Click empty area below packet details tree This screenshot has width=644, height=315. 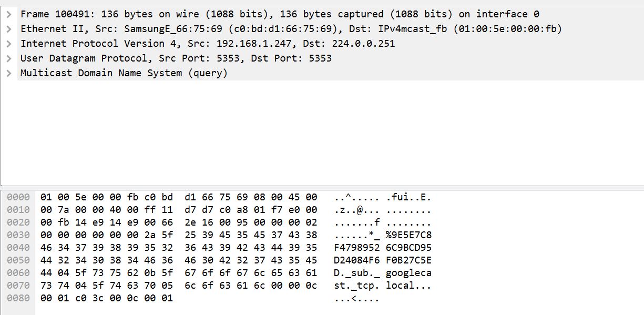322,131
